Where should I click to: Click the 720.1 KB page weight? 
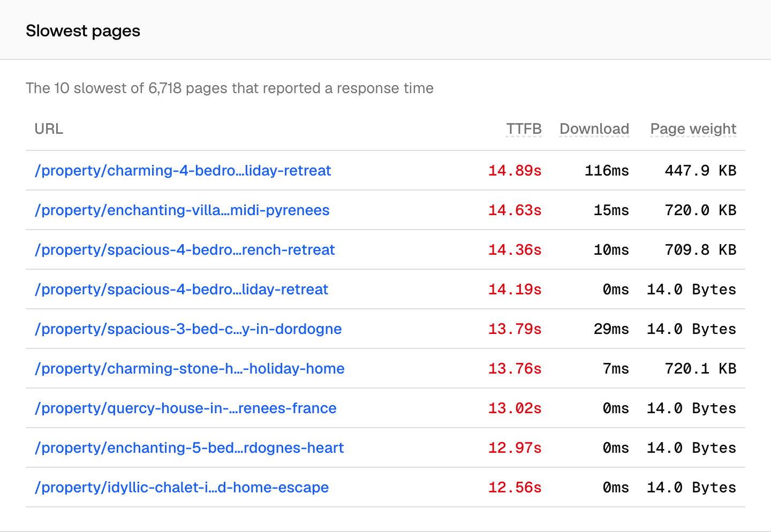click(x=700, y=368)
